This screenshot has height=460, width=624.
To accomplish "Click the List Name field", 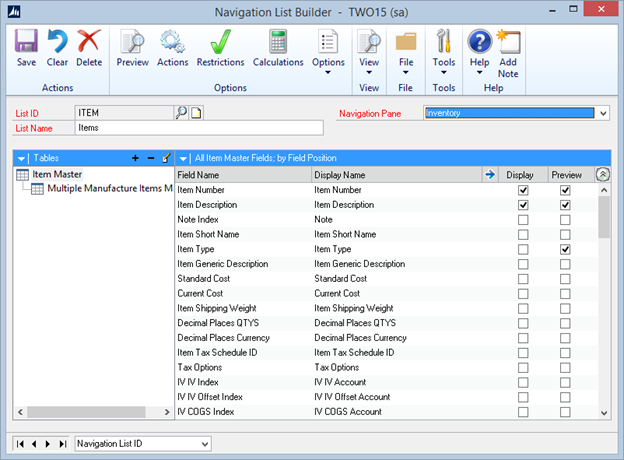I will pyautogui.click(x=199, y=128).
